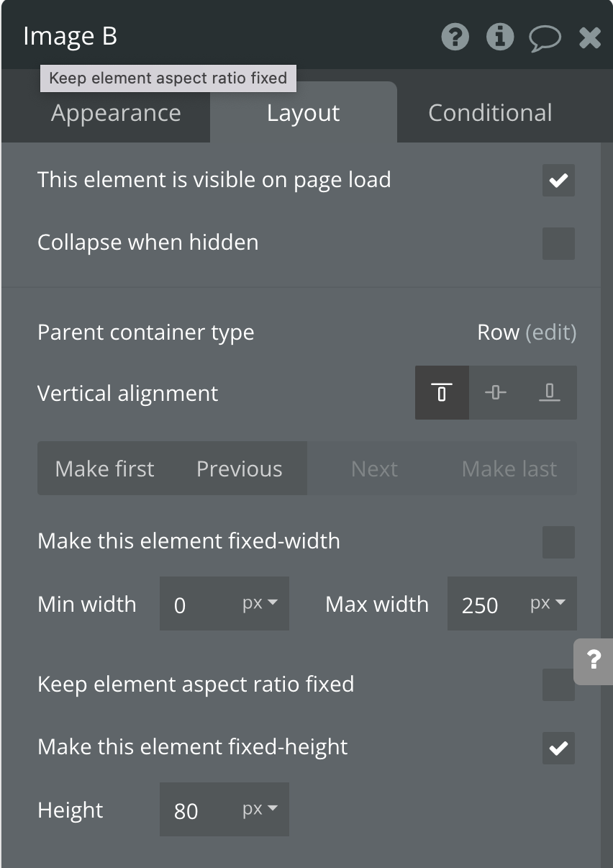Click the floating help question mark tab
613x868 pixels.
[594, 660]
